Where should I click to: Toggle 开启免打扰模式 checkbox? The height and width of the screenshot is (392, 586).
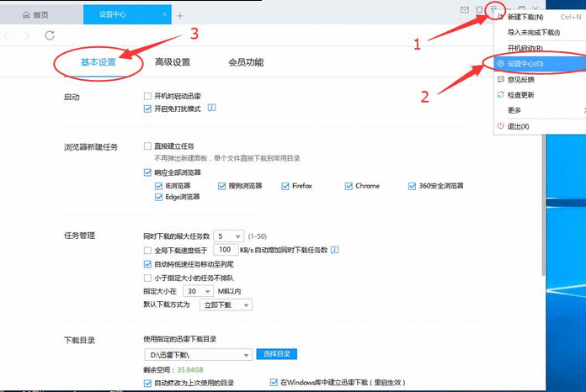(147, 109)
